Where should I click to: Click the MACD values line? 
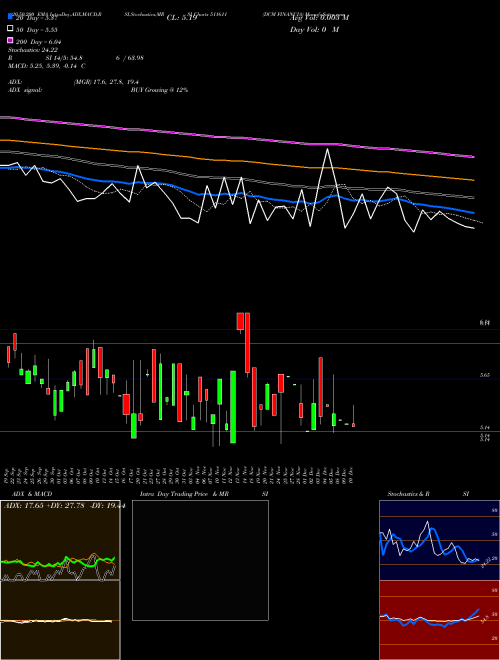coord(47,66)
